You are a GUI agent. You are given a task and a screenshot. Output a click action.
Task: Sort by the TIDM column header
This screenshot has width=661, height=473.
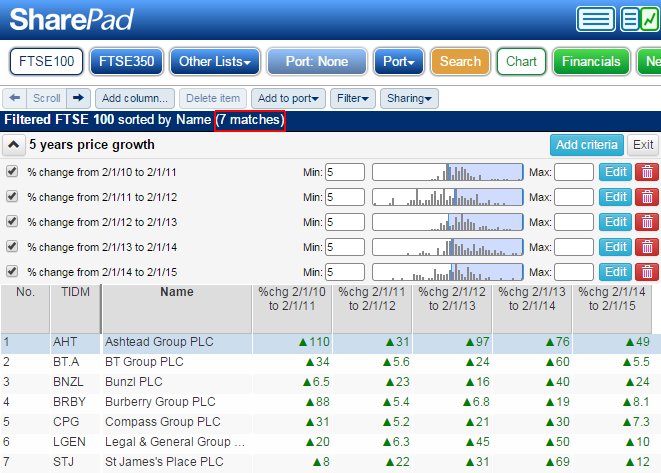point(75,309)
